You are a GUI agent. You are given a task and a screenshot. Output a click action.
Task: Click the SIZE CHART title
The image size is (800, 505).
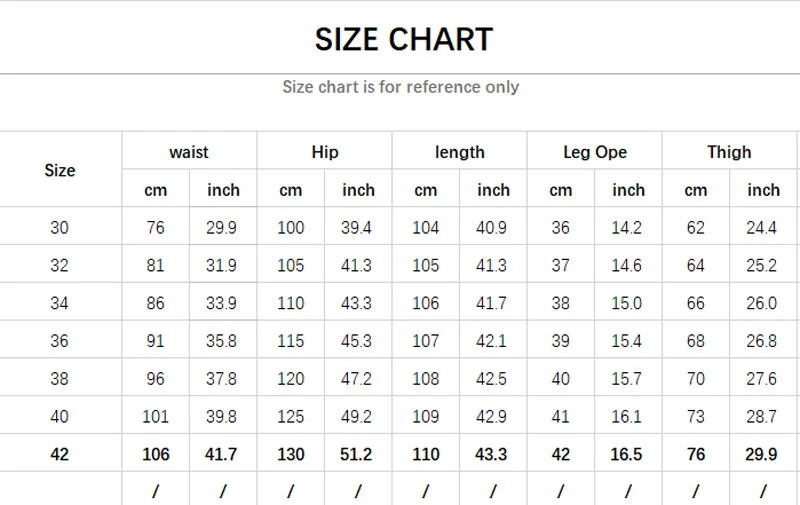[403, 39]
